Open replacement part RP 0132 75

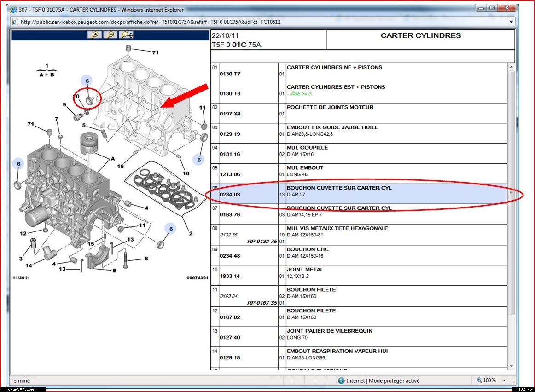pos(262,242)
